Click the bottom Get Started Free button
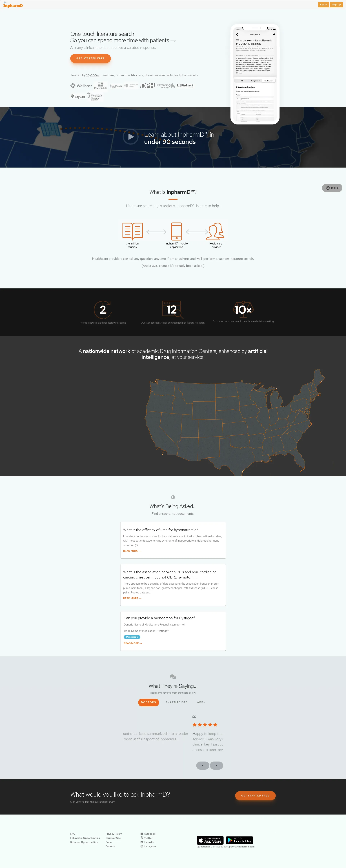 click(255, 796)
